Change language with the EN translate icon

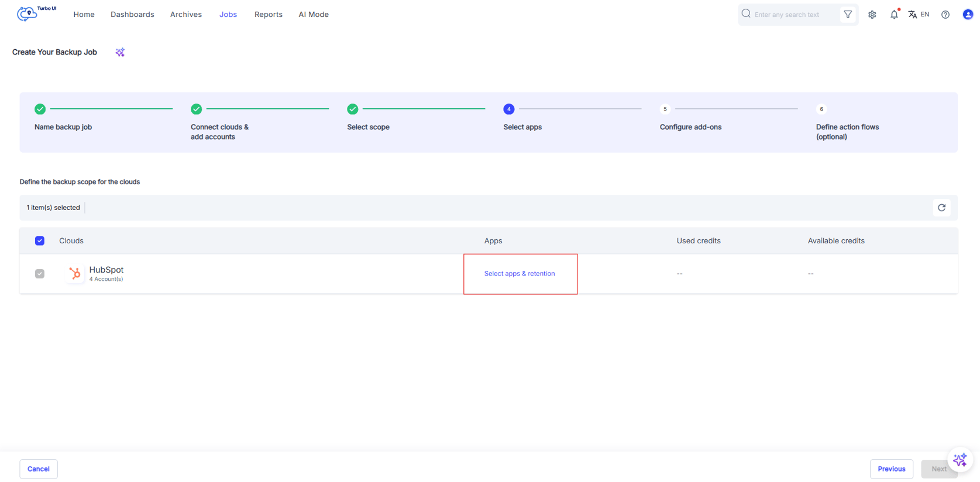tap(919, 15)
